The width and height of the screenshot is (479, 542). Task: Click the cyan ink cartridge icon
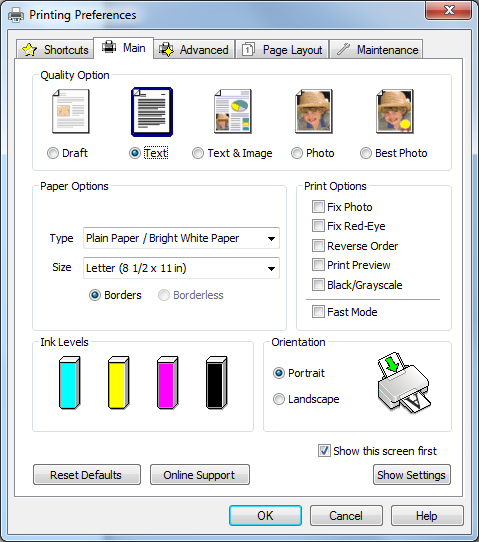(69, 383)
